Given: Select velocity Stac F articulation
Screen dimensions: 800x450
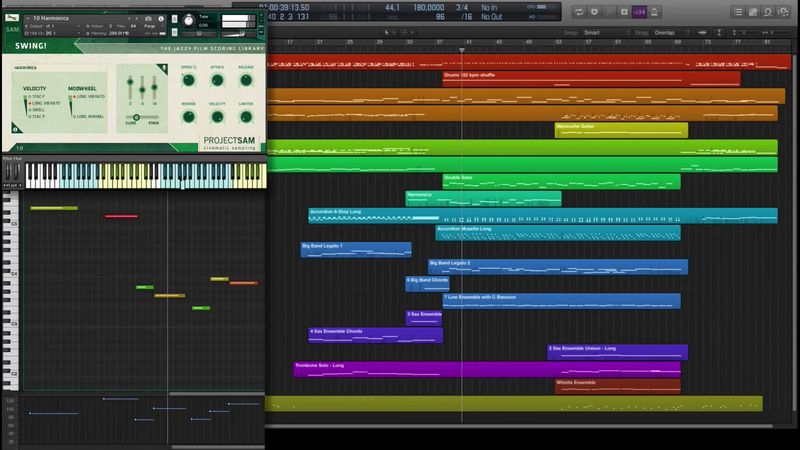Looking at the screenshot, I should (37, 96).
